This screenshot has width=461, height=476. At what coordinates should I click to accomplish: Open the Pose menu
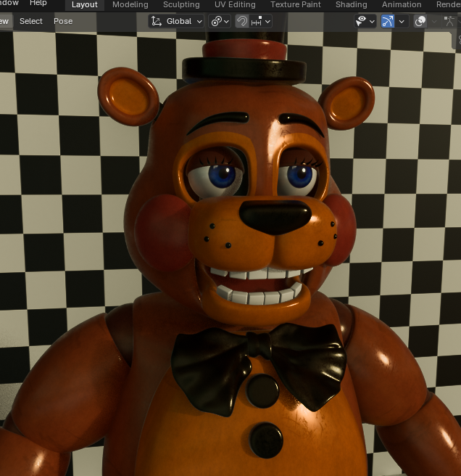(x=63, y=21)
